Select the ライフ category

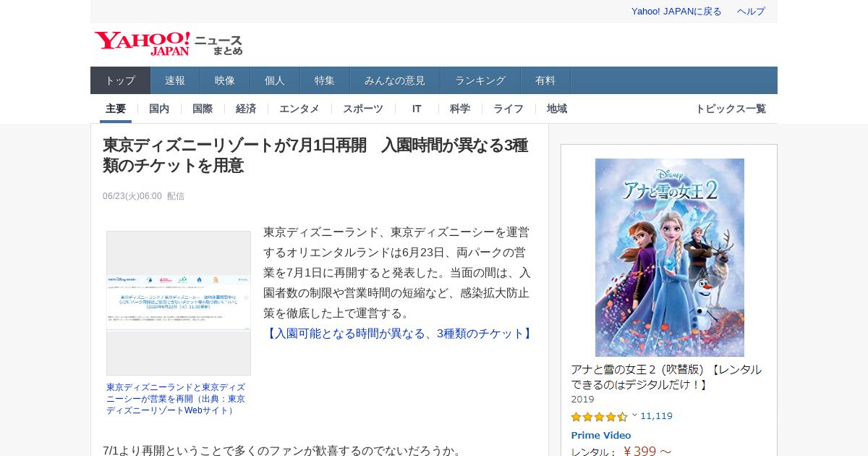point(509,109)
